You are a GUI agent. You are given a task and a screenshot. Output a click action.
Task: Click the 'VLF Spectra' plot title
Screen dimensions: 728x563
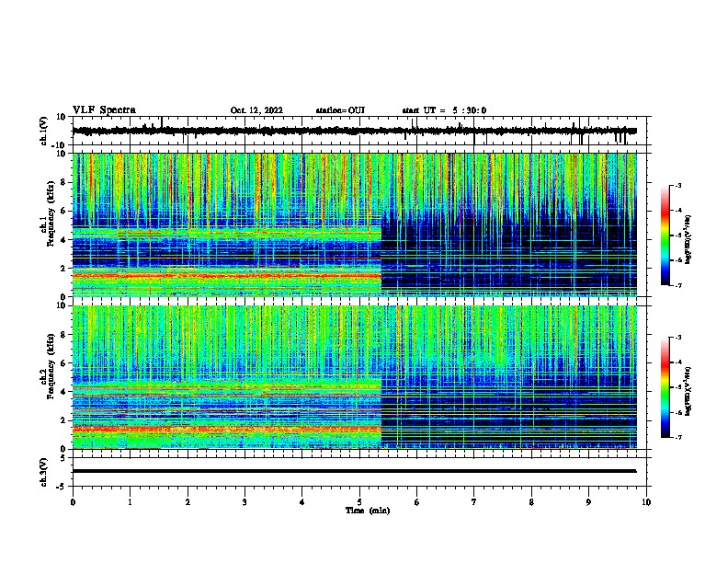point(104,110)
